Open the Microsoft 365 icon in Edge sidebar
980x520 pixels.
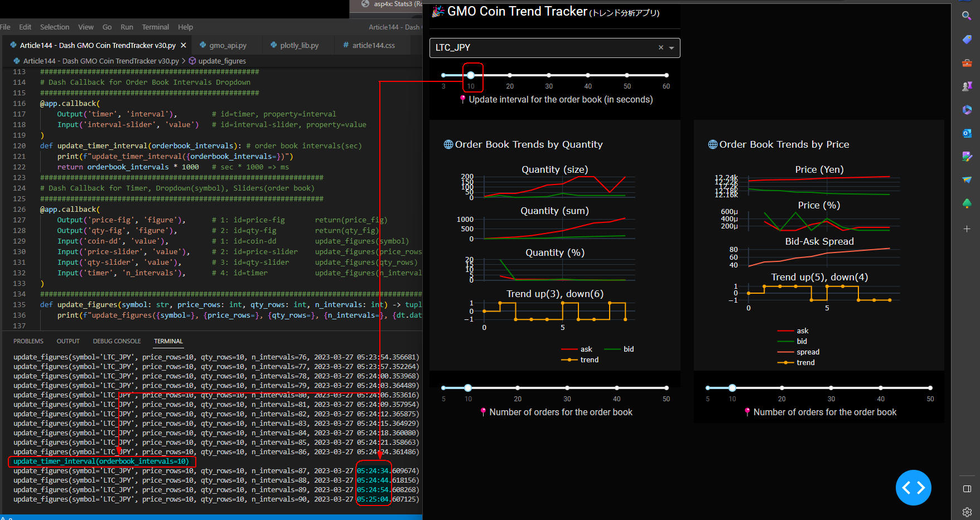tap(967, 110)
